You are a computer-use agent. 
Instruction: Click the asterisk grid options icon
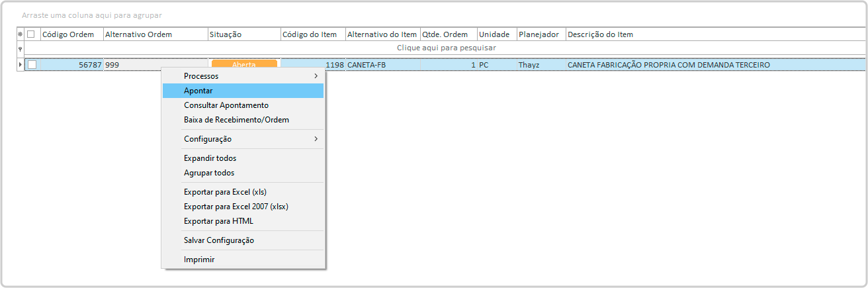point(20,34)
